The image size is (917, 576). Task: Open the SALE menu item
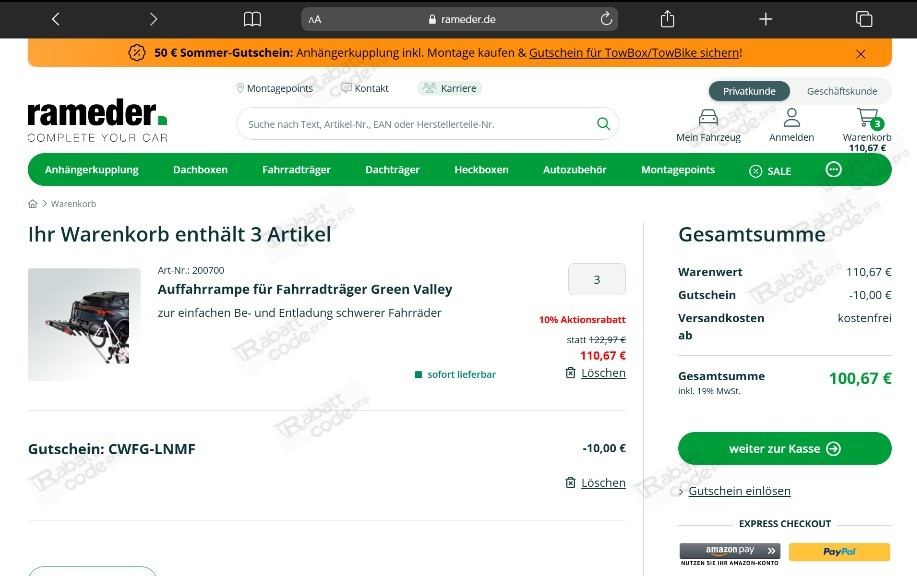770,171
